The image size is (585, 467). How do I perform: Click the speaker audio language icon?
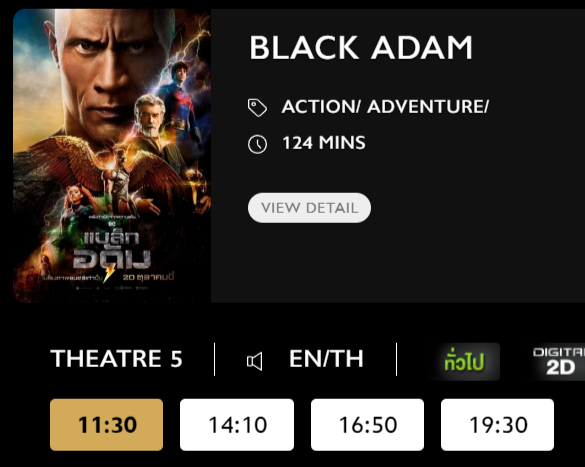click(254, 361)
